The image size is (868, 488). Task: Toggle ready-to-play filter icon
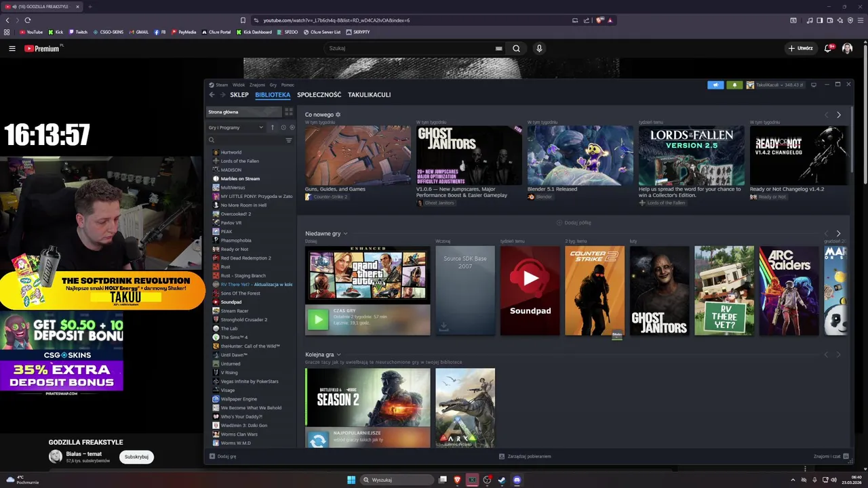point(292,127)
